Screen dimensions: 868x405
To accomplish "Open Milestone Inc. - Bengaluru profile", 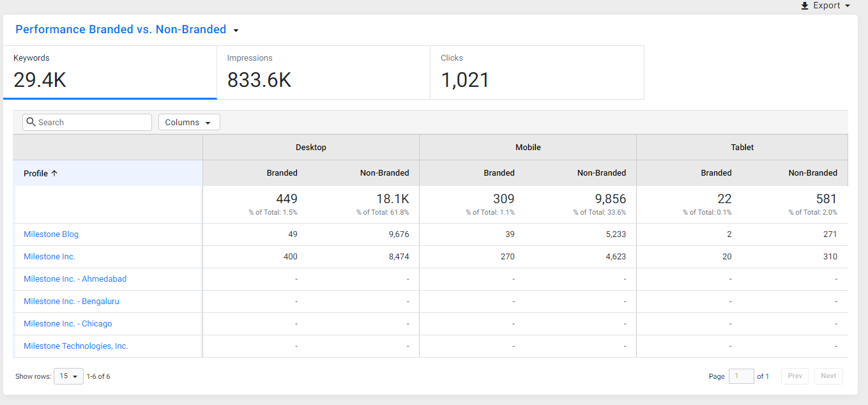I will [x=72, y=302].
